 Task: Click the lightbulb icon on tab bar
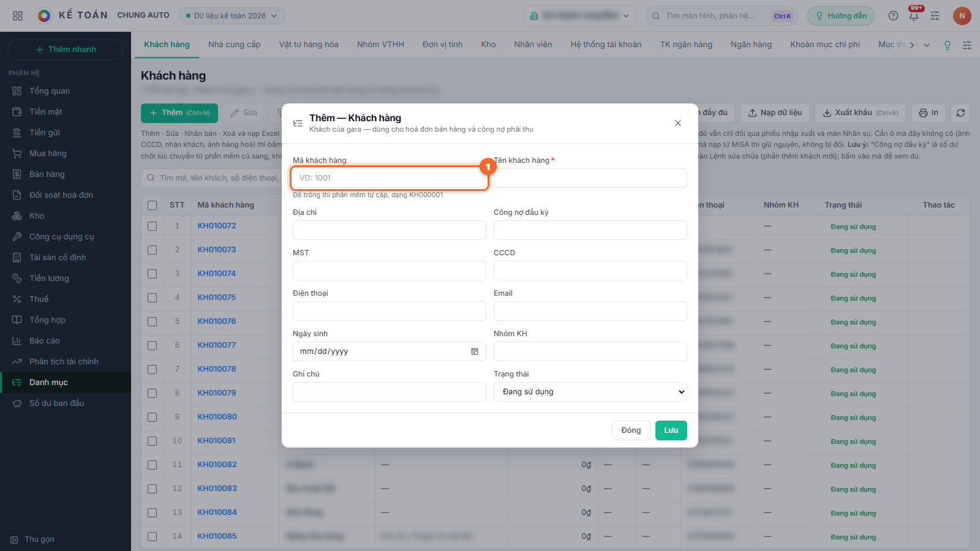[948, 45]
